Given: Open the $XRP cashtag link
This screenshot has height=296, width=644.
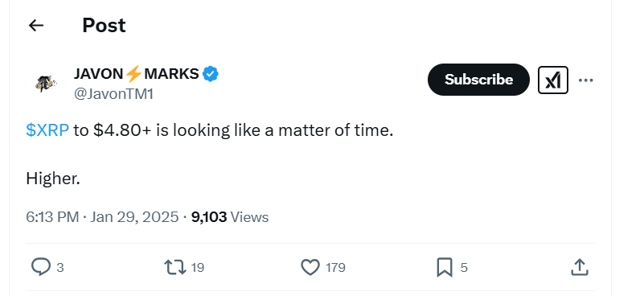Looking at the screenshot, I should 47,130.
